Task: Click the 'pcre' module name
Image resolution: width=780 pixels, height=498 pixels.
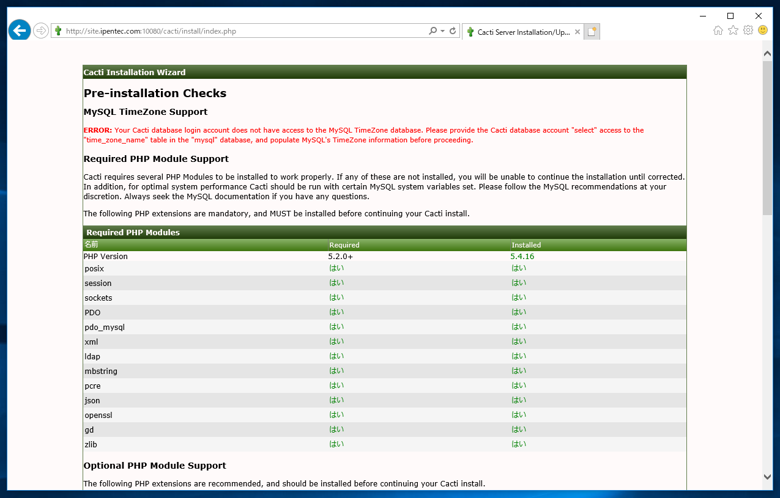Action: 92,386
